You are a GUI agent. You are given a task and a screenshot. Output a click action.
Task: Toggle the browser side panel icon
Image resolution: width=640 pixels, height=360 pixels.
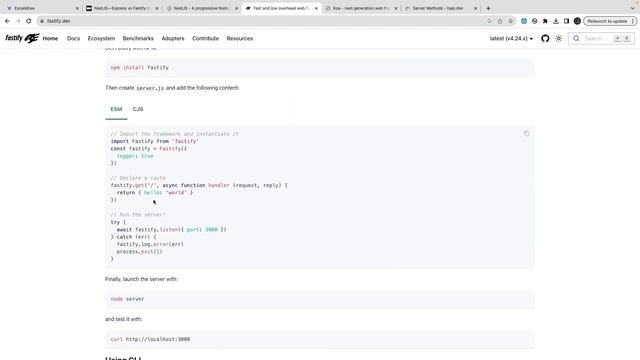click(x=567, y=21)
